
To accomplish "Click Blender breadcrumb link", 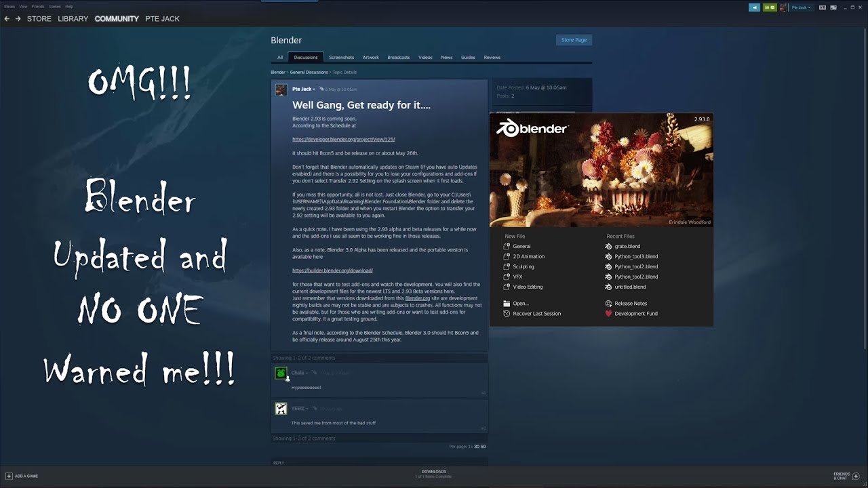I will click(278, 72).
